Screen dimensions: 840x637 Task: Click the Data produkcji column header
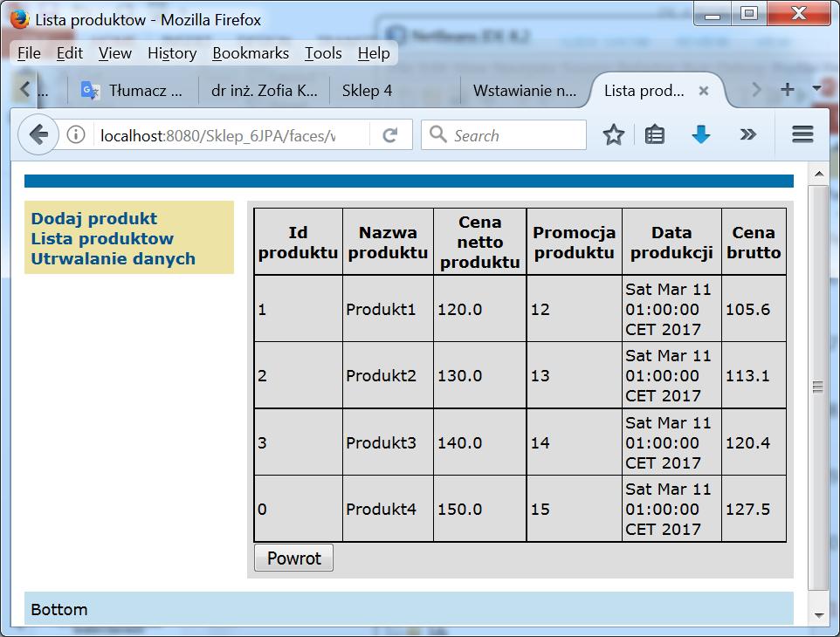(x=671, y=242)
